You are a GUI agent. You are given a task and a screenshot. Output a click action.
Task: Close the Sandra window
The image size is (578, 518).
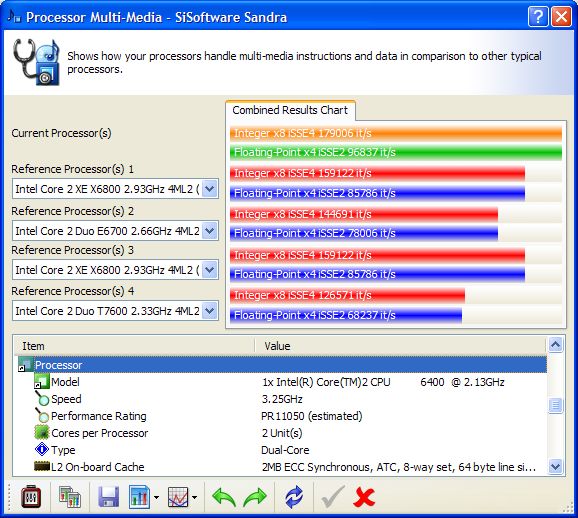click(x=561, y=17)
